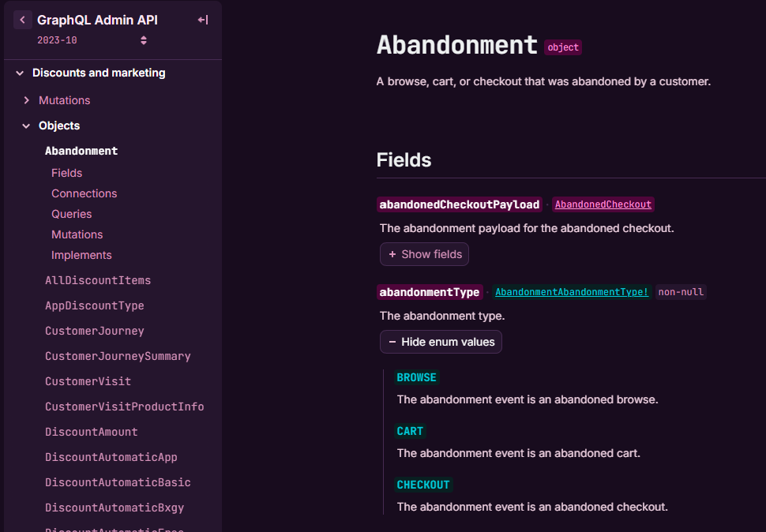
Task: Select the CustomerJourney object
Action: point(95,331)
